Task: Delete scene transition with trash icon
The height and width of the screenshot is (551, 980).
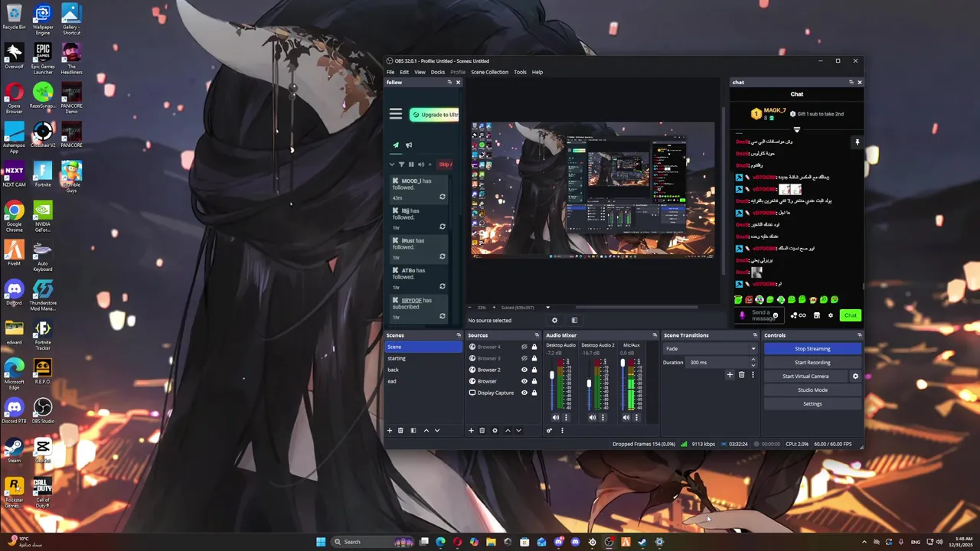Action: click(741, 375)
